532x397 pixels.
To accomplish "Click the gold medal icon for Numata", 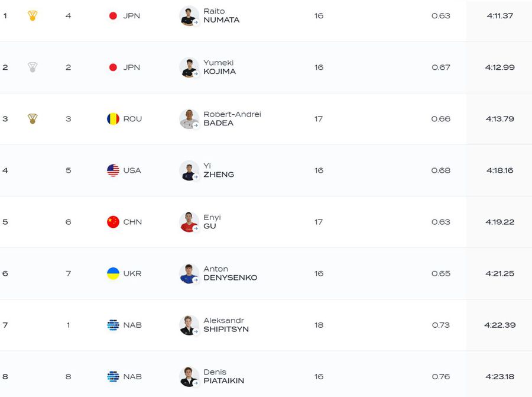I will tap(33, 16).
